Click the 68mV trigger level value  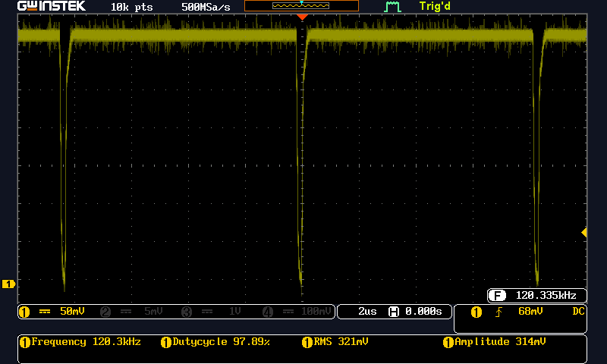pyautogui.click(x=530, y=312)
